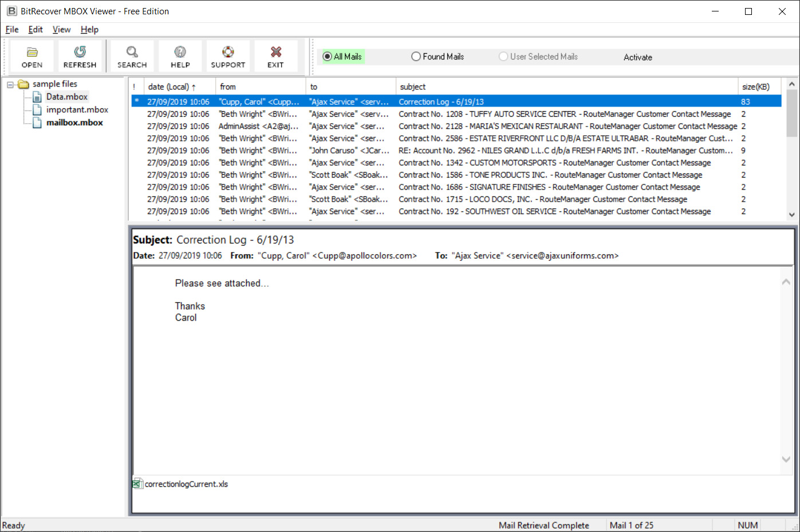Click the mail list scroll down arrow

pos(792,215)
